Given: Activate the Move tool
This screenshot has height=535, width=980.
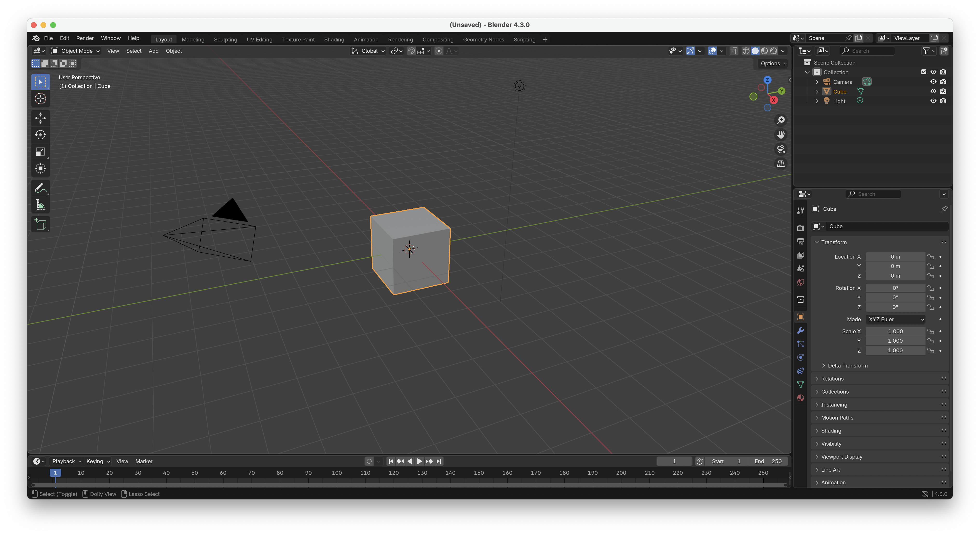Looking at the screenshot, I should [40, 118].
